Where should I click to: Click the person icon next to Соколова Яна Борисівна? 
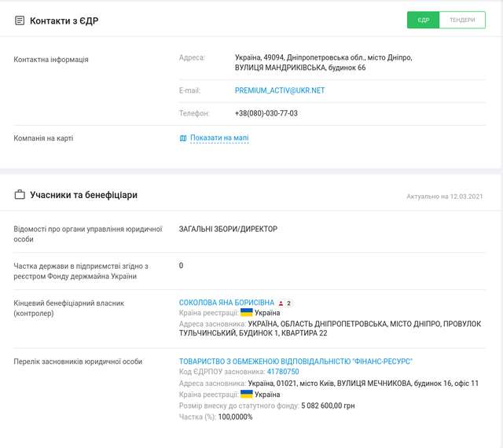[281, 303]
